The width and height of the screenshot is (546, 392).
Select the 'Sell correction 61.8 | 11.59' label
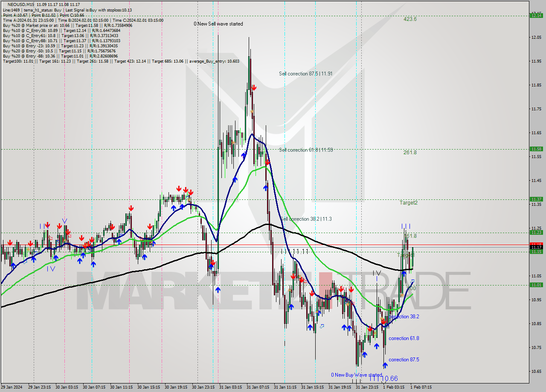(306, 150)
